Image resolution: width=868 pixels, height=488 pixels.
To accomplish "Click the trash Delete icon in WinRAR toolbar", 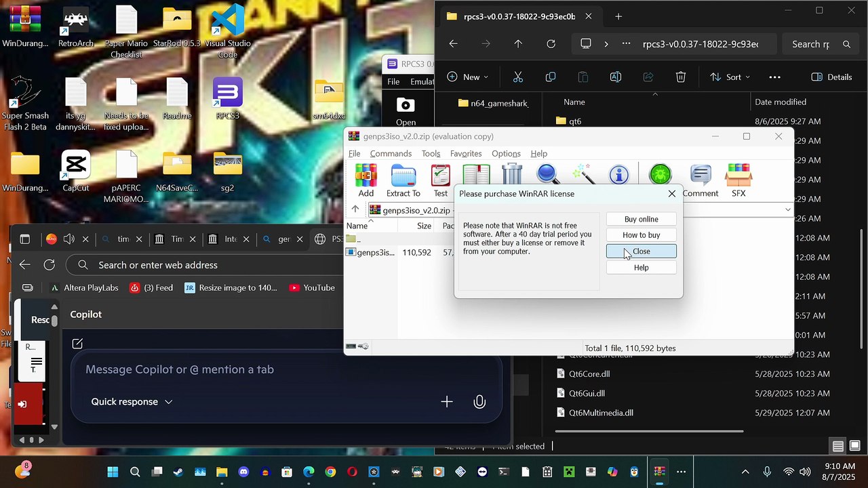I will coord(512,174).
